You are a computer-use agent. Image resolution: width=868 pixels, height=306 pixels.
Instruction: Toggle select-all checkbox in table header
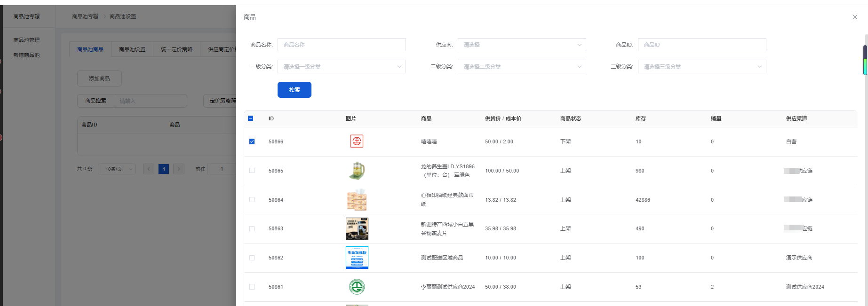(251, 118)
